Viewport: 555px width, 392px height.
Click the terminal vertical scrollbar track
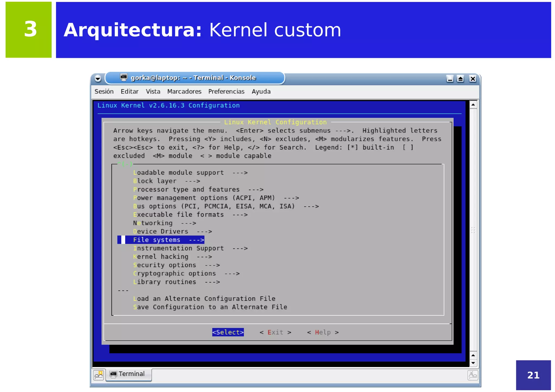pos(473,230)
